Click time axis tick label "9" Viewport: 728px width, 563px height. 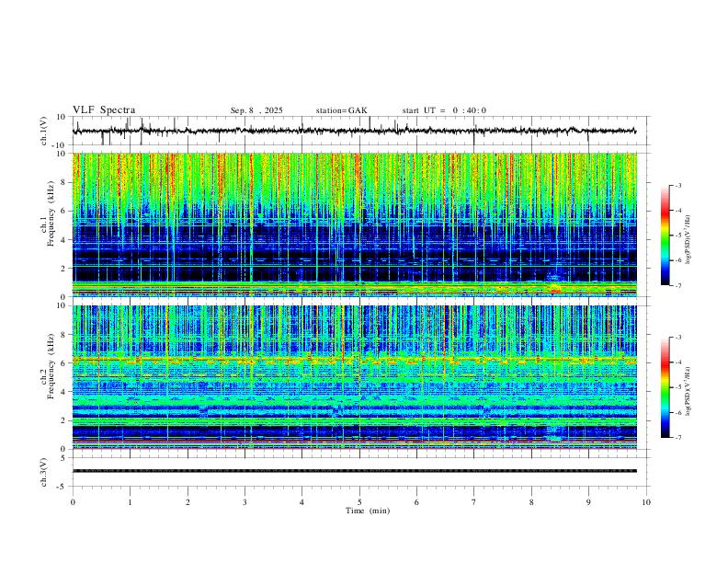(x=588, y=502)
